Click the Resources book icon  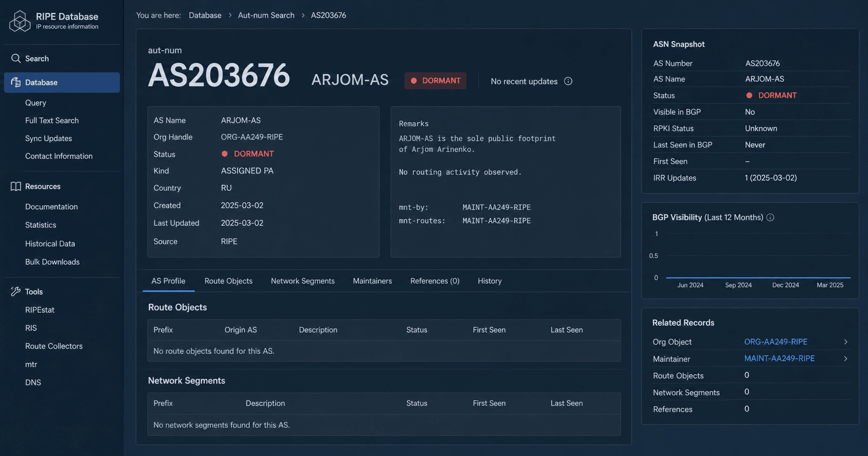16,186
